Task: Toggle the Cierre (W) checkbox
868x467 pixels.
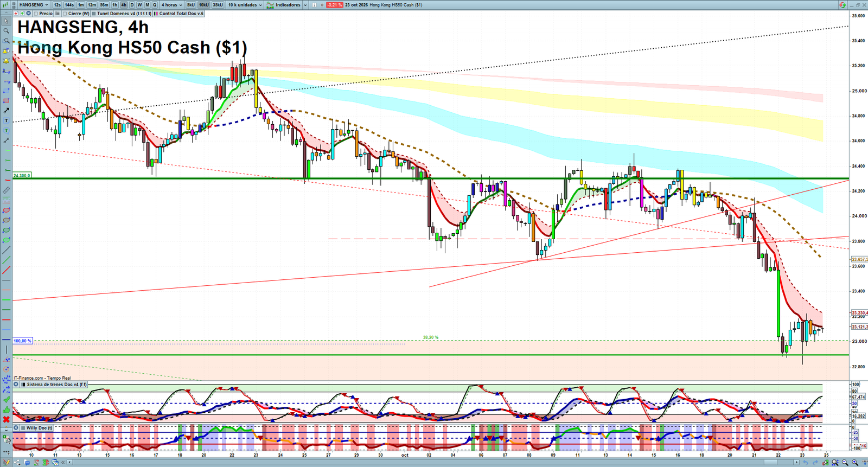Action: pos(65,14)
